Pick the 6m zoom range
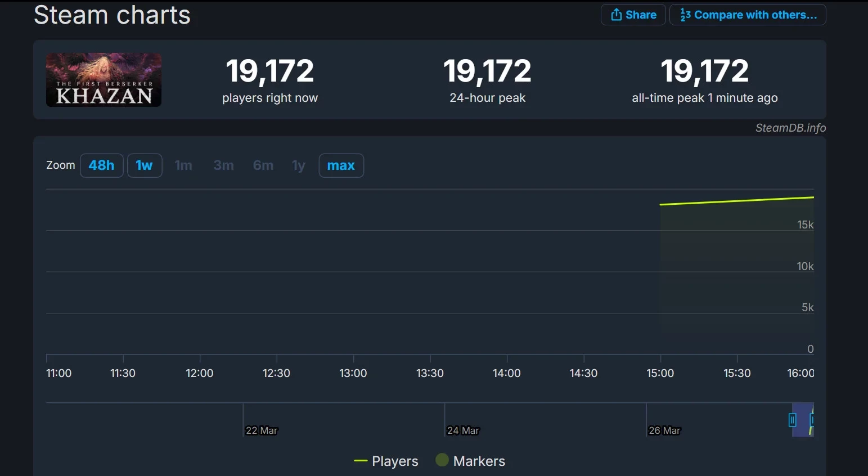The width and height of the screenshot is (868, 476). [x=263, y=165]
